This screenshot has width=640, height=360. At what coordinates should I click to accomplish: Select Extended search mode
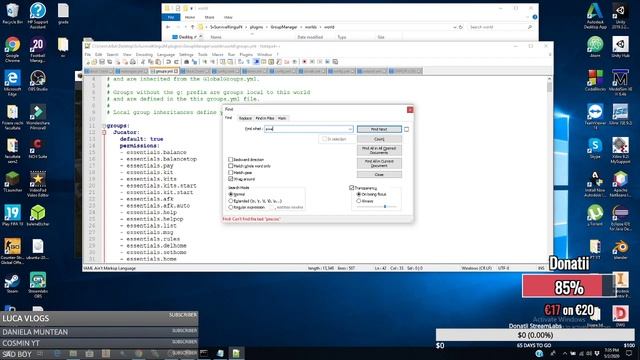[x=231, y=201]
